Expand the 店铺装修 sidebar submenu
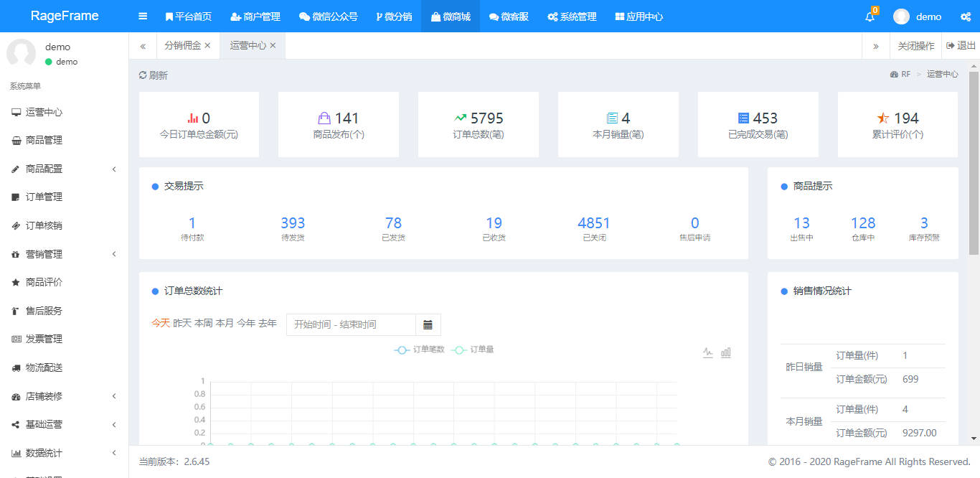 [x=65, y=396]
